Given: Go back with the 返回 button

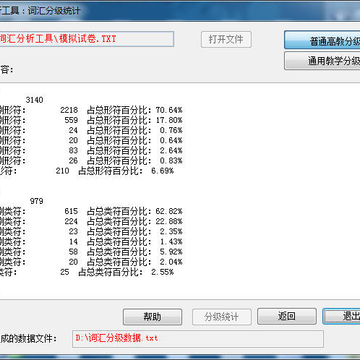Looking at the screenshot, I should (x=287, y=317).
